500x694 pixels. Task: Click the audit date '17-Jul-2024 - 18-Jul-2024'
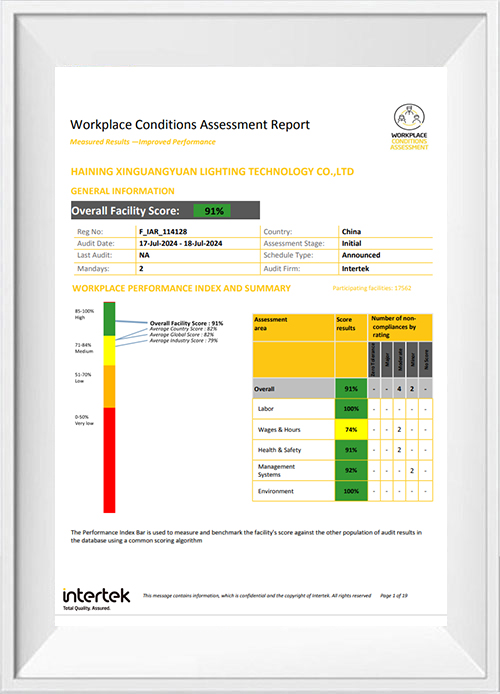[x=181, y=243]
